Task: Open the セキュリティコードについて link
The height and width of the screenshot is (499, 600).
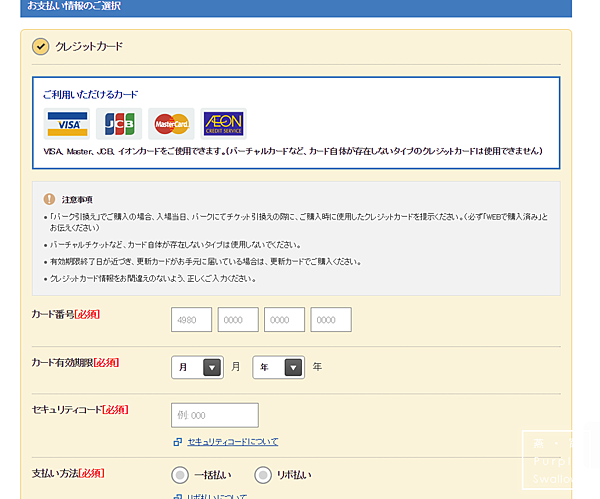Action: pos(233,442)
